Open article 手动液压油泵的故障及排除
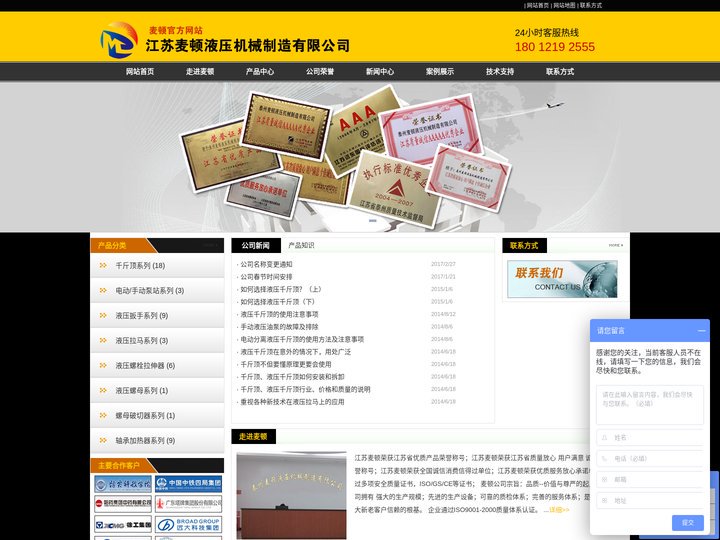 [x=279, y=327]
